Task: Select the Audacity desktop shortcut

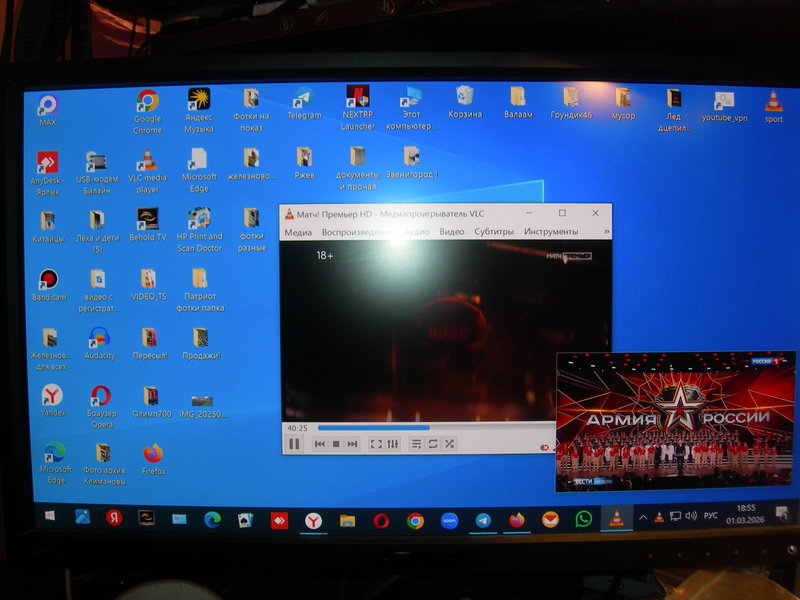Action: point(99,343)
